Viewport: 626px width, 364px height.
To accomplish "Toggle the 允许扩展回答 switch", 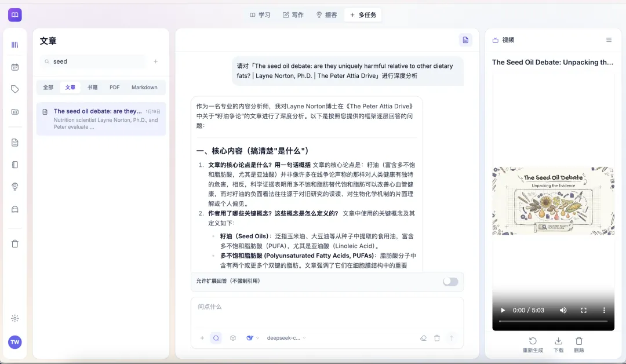I will [x=450, y=281].
